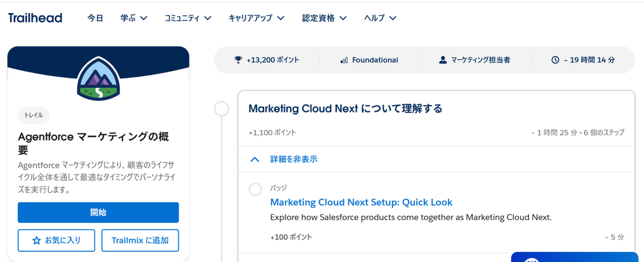Screen dimensions: 644x262
Task: Click the person role icon
Action: pos(443,60)
